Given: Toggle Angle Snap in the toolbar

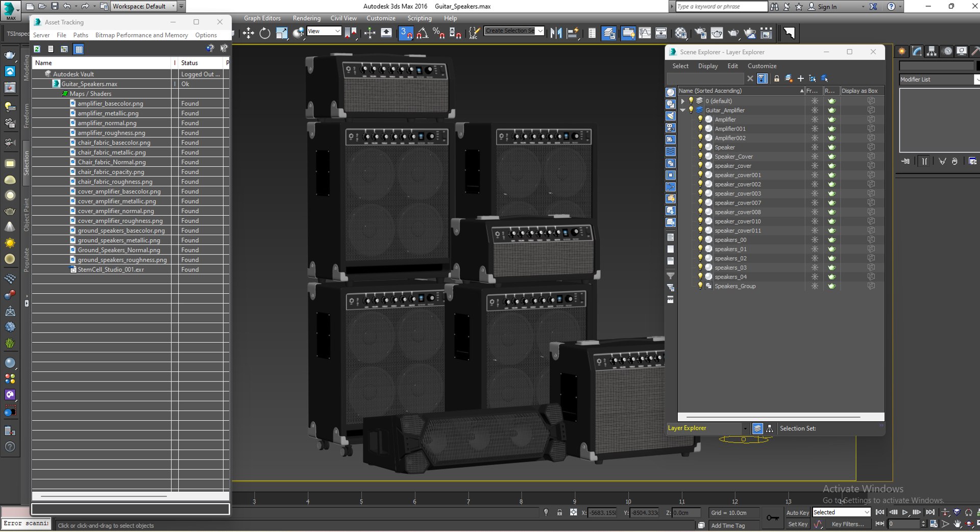Looking at the screenshot, I should pos(422,33).
